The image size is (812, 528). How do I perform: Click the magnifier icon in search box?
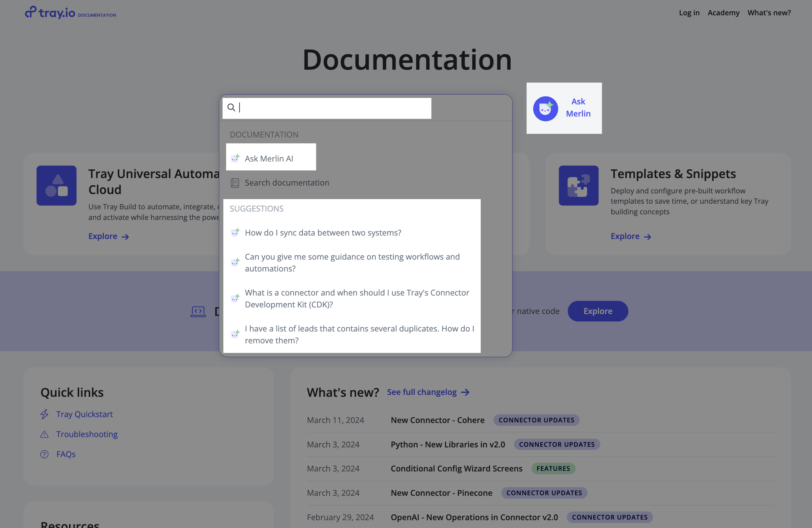(x=231, y=107)
